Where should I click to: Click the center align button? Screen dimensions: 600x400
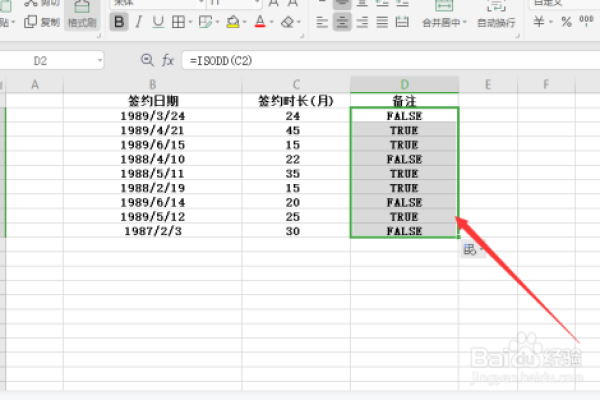pos(342,21)
